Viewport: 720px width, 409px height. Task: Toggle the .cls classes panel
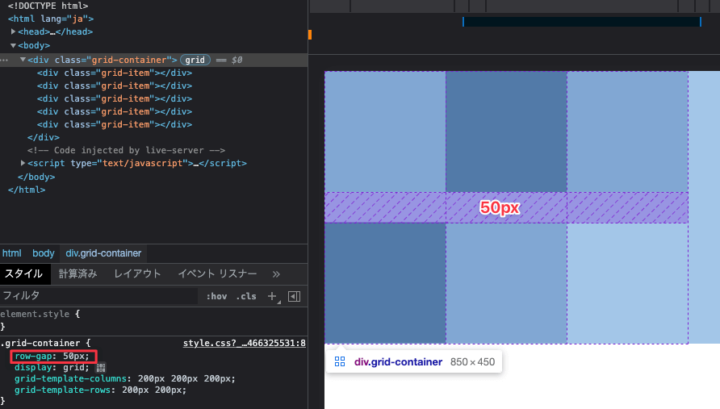(x=246, y=297)
